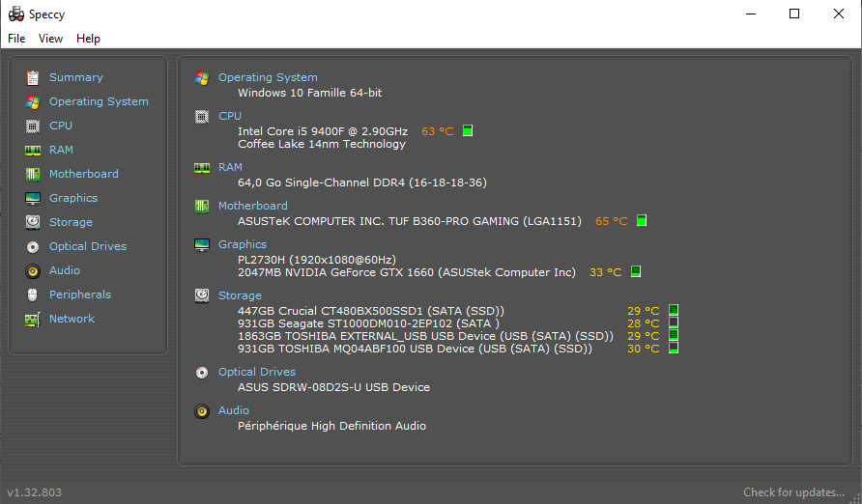The height and width of the screenshot is (504, 862).
Task: Click the CPU temperature indicator next to 63 °C
Action: point(468,130)
